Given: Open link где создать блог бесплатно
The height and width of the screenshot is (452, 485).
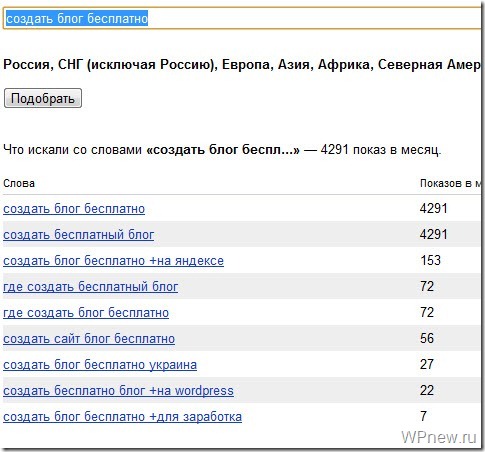Looking at the screenshot, I should click(x=86, y=313).
